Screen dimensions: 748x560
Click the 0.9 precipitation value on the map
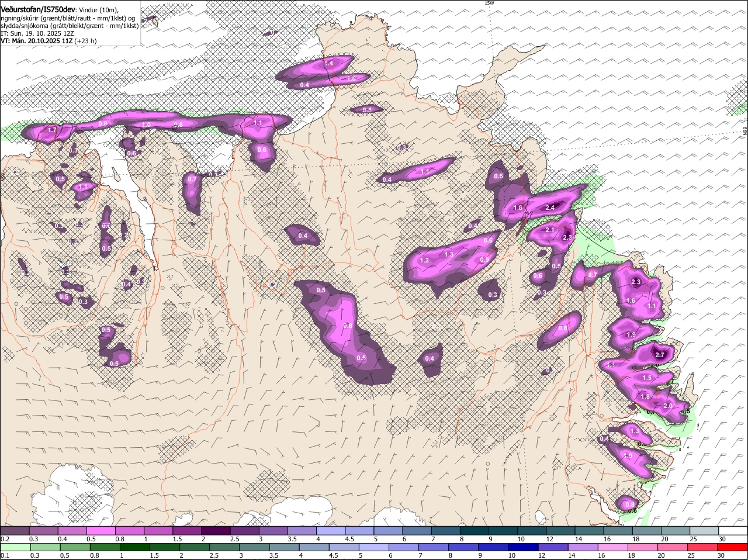484,260
